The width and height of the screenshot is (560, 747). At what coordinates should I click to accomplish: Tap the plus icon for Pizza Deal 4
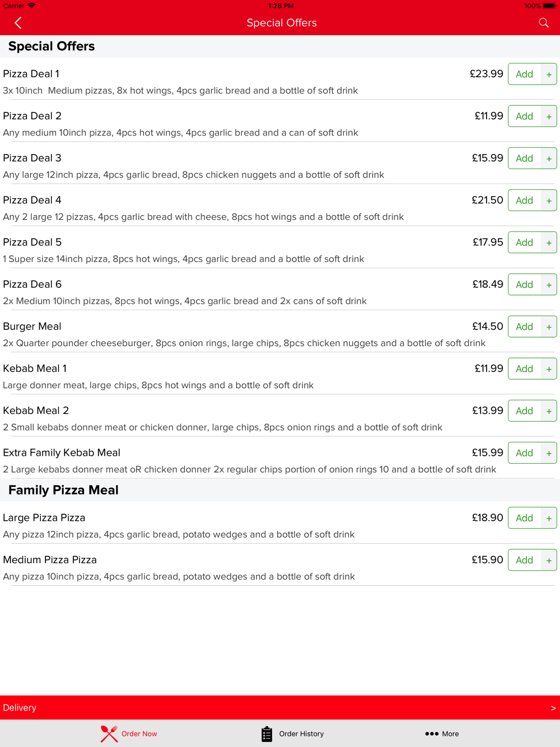tap(549, 200)
